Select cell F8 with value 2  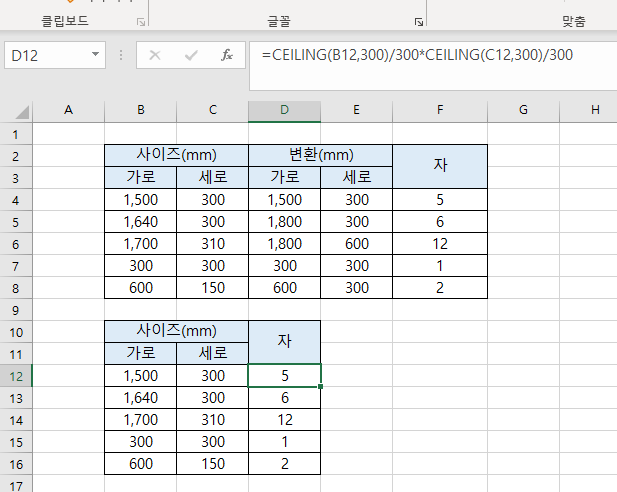[440, 288]
